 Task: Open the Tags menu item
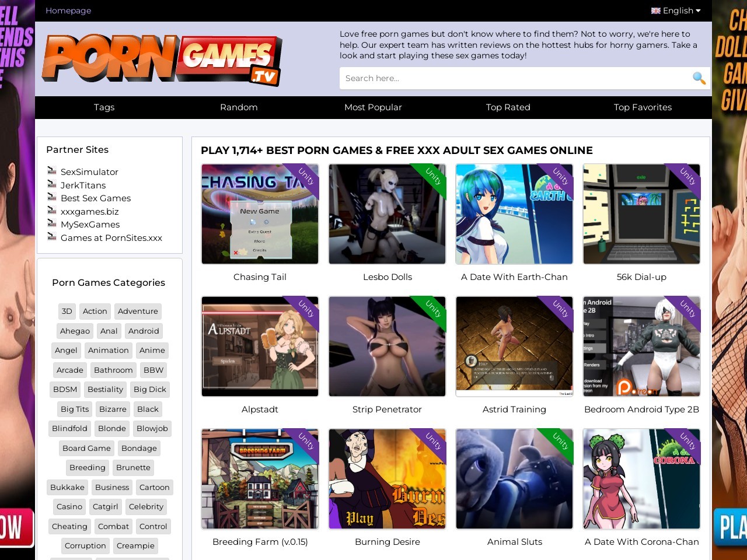104,107
